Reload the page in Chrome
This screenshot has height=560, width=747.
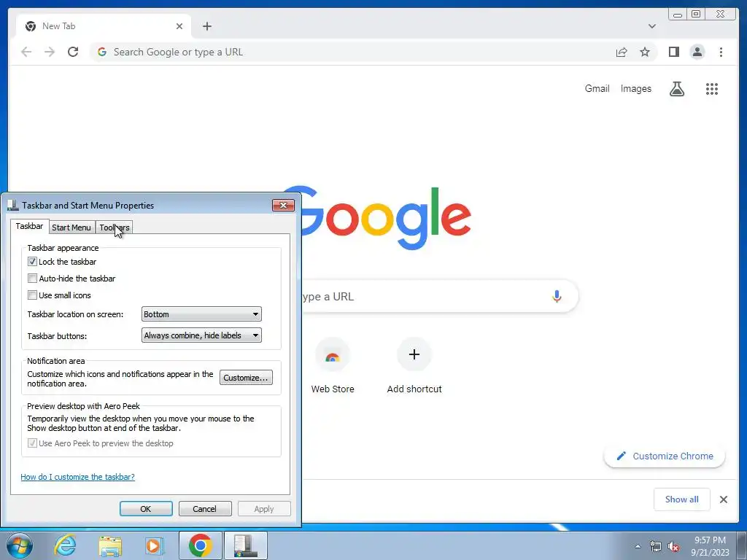[73, 52]
